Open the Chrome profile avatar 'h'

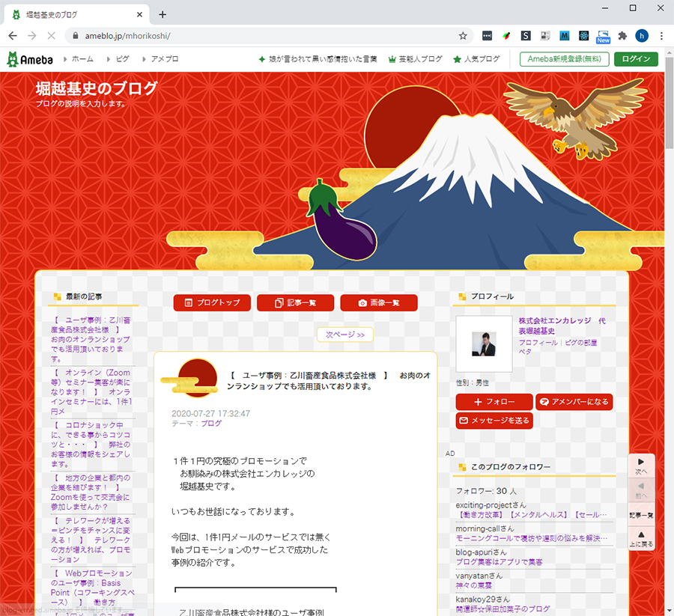point(642,36)
